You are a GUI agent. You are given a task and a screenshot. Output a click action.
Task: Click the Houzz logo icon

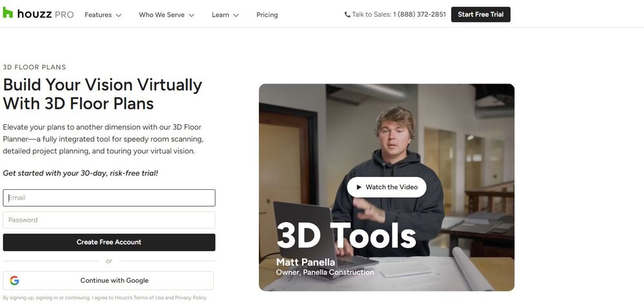8,13
